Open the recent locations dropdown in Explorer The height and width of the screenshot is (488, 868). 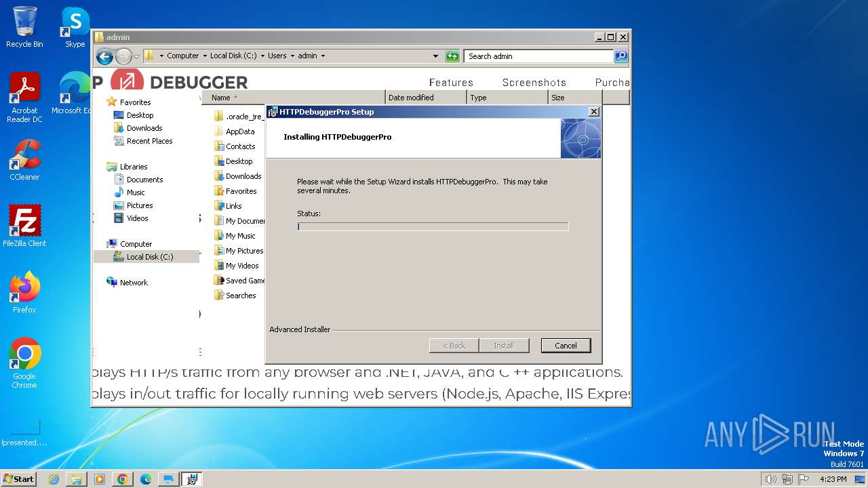(137, 56)
